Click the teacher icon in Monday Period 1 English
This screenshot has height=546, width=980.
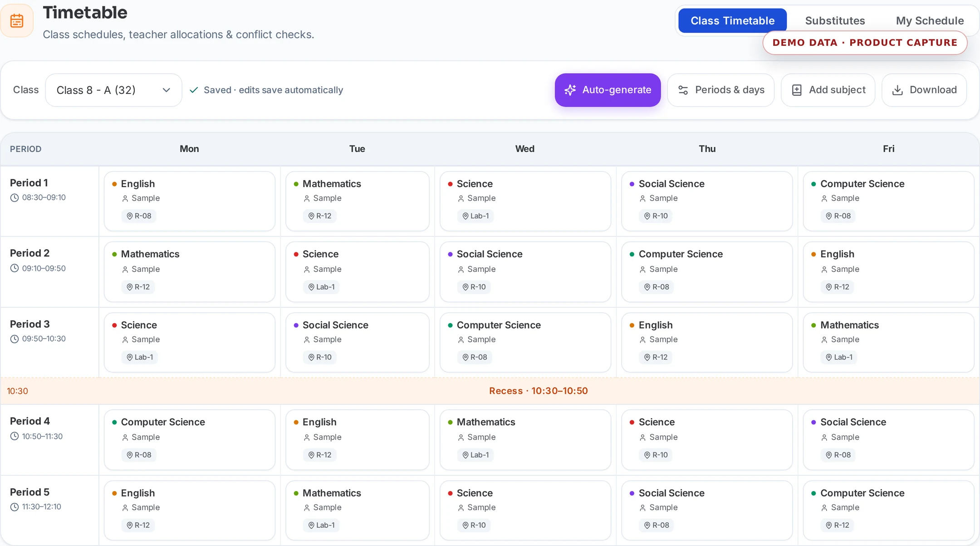coord(125,198)
